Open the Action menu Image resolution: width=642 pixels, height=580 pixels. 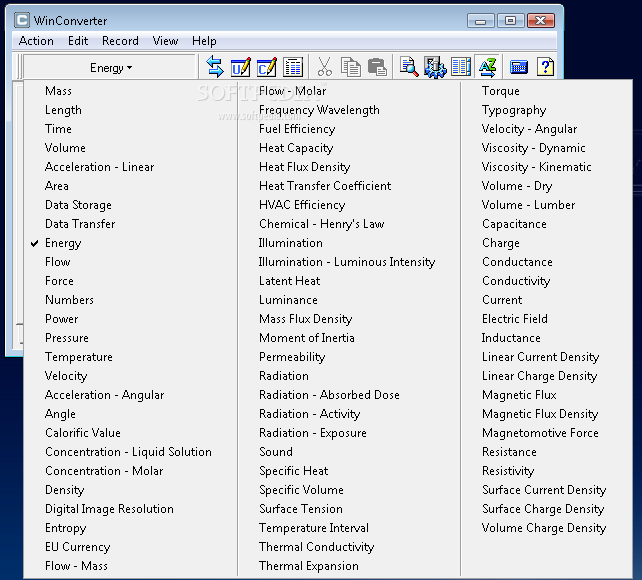(x=36, y=41)
